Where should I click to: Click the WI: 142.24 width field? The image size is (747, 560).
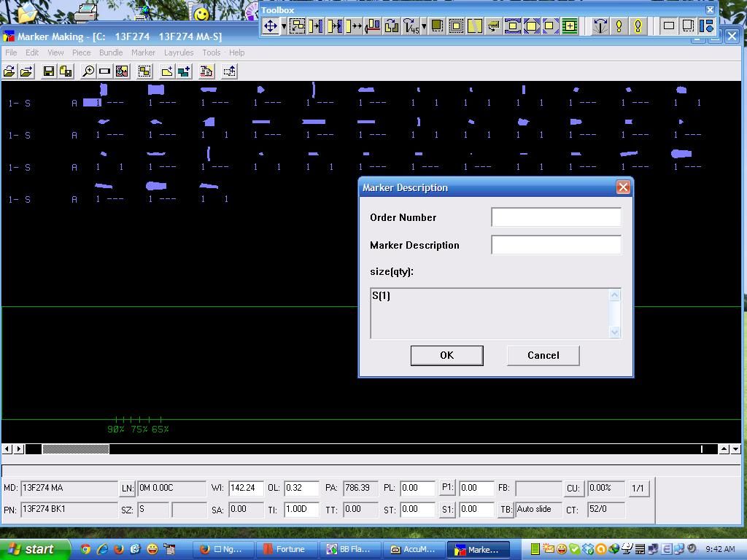[246, 488]
